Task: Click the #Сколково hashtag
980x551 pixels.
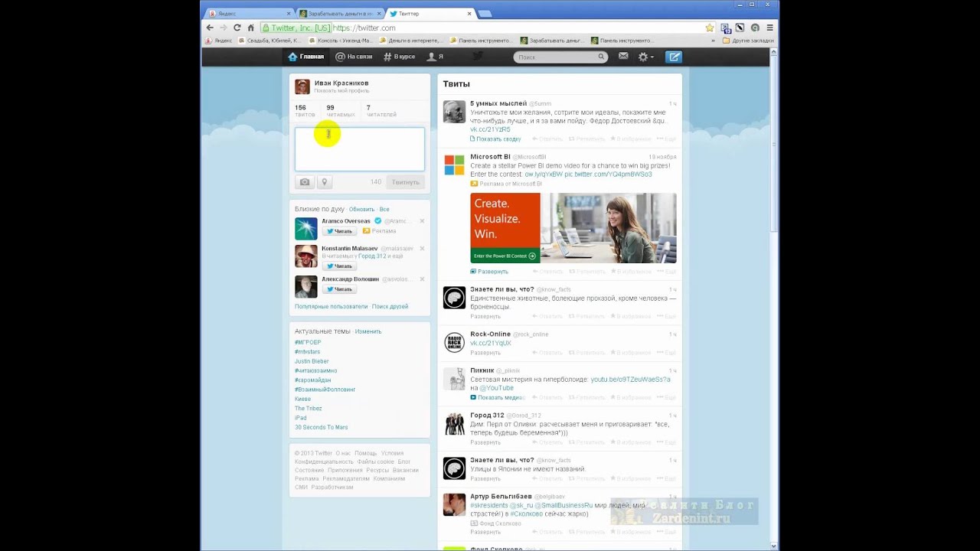Action: [527, 514]
